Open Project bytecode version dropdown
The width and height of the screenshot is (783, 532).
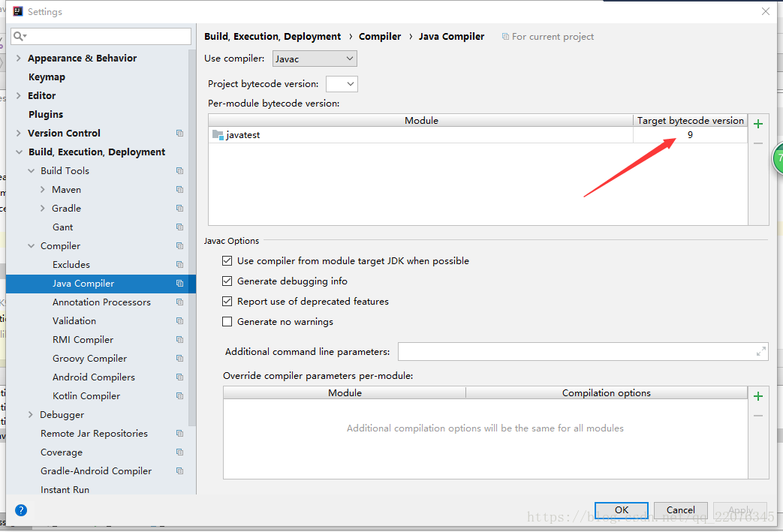(342, 84)
